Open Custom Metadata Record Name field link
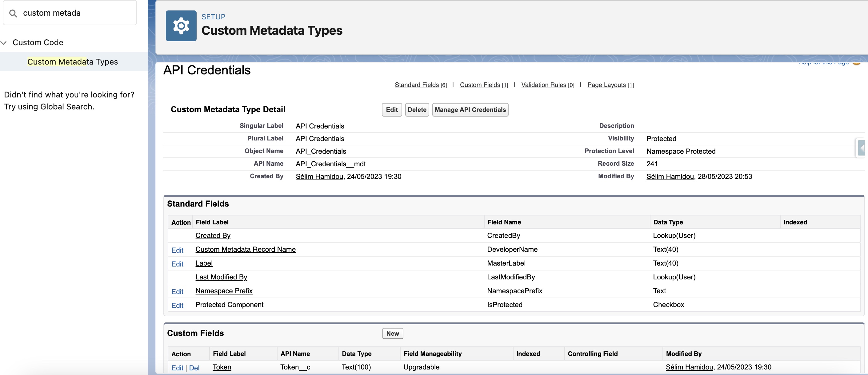868x375 pixels. [x=245, y=250]
